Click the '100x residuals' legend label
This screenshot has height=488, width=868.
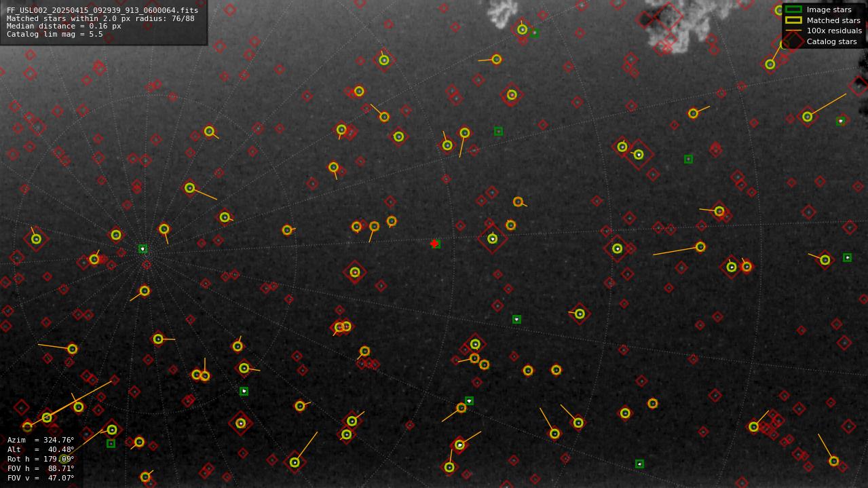834,31
